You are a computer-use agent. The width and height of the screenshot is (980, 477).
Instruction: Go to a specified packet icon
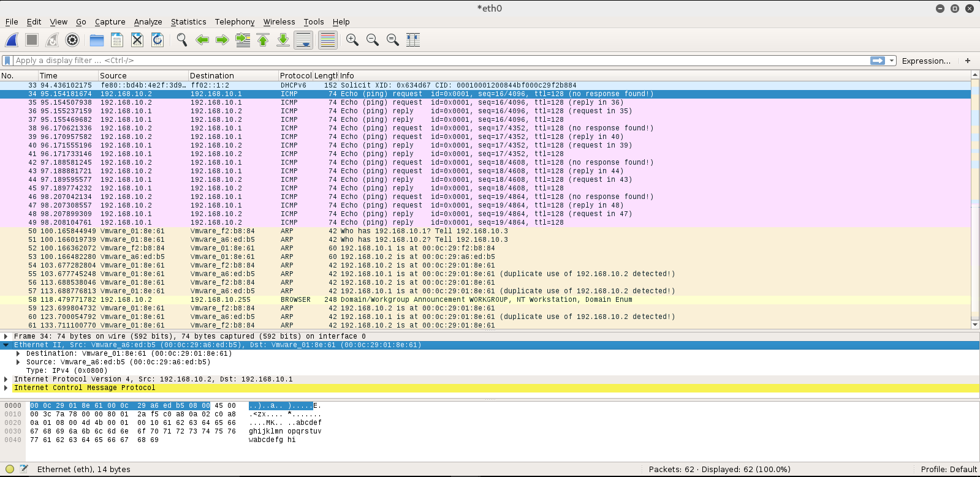click(x=243, y=40)
